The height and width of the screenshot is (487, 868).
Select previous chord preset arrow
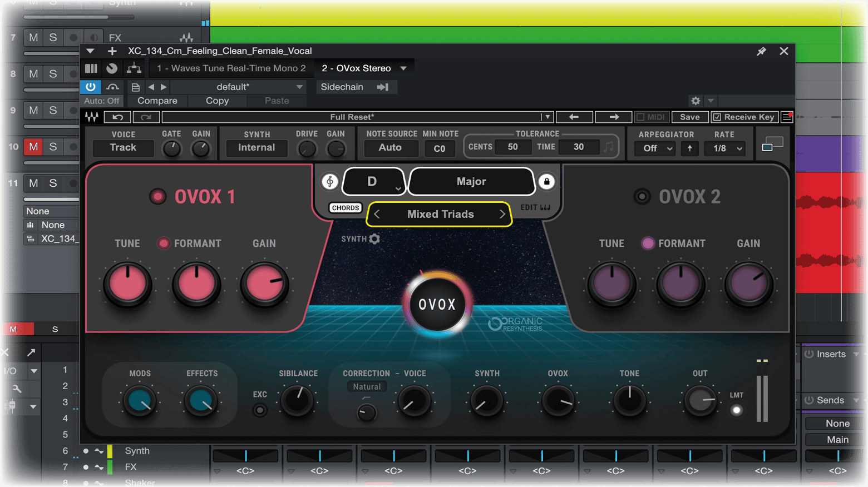(x=377, y=214)
